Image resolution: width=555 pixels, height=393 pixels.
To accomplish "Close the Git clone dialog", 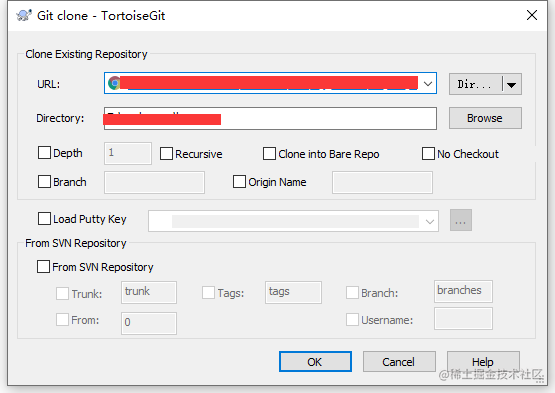I will (532, 15).
